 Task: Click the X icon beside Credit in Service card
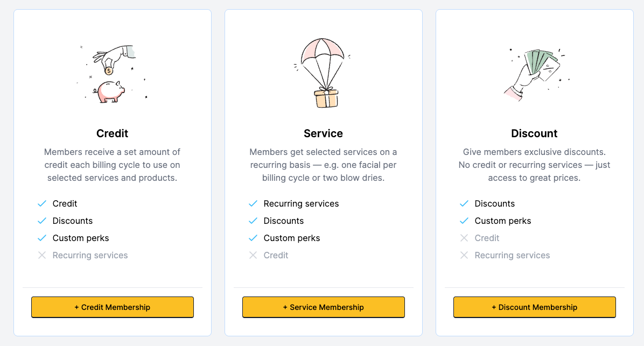(x=253, y=255)
